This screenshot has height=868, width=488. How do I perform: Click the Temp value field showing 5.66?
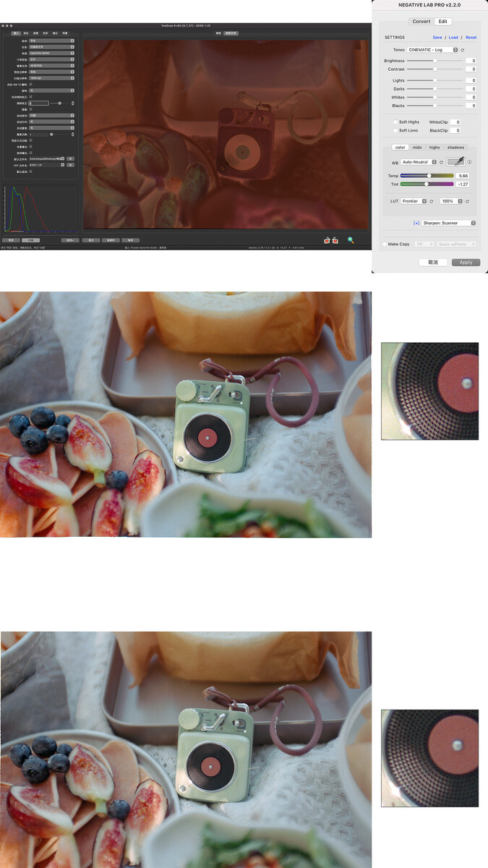point(463,176)
